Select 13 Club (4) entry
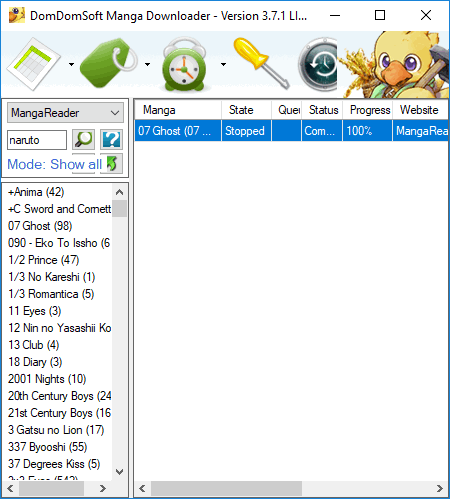Viewport: 450px width, 499px height. click(34, 345)
